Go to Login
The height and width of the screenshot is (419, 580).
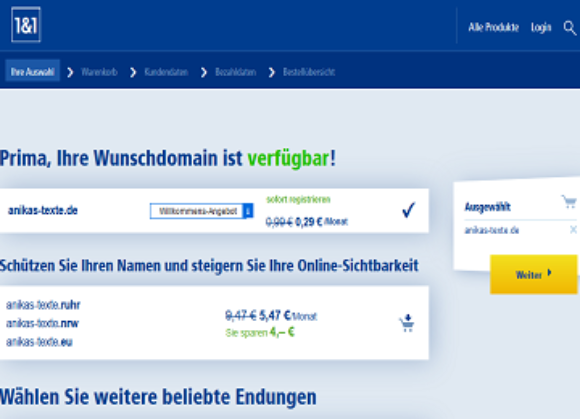pos(541,27)
